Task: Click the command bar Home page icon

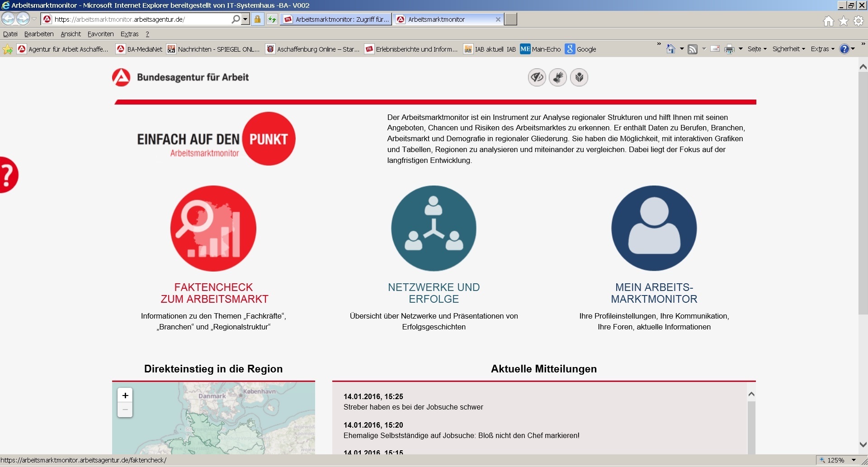Action: point(671,49)
